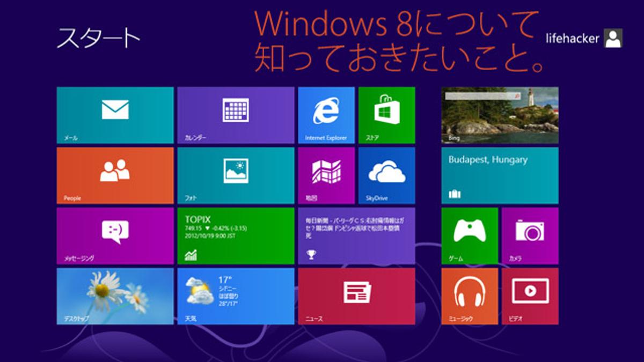The width and height of the screenshot is (644, 362).
Task: Click the カメラ tile label
Action: pos(515,258)
